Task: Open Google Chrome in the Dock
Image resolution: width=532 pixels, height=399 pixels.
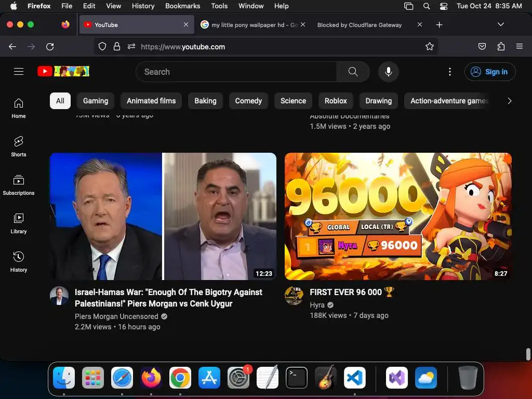Action: [180, 378]
